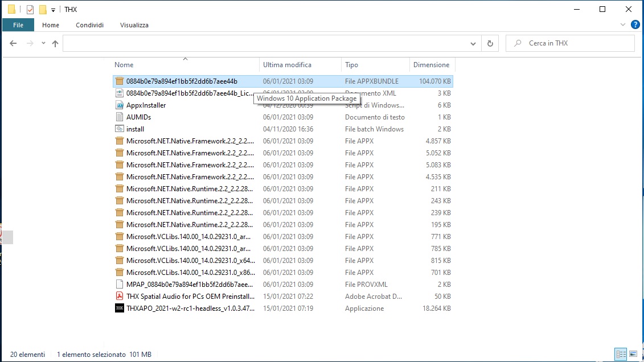Viewport: 644px width, 362px height.
Task: Select the 'install' file name
Action: tap(135, 129)
